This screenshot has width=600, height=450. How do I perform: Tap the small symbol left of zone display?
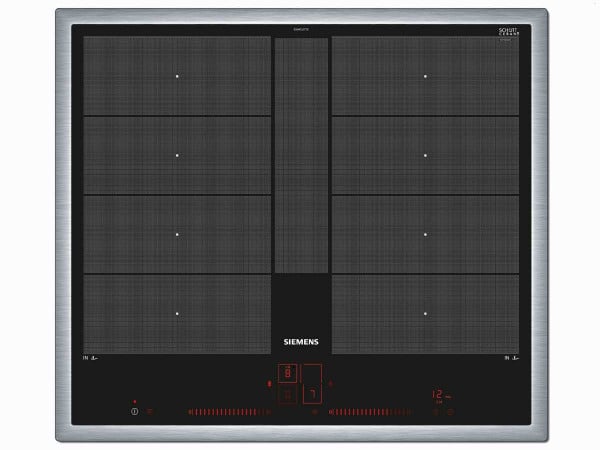(269, 382)
